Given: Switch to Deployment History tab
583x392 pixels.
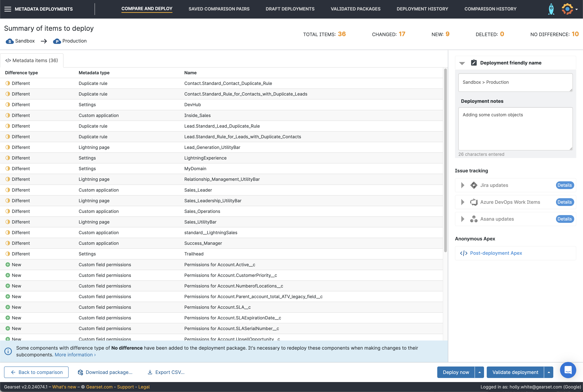Looking at the screenshot, I should pyautogui.click(x=422, y=9).
